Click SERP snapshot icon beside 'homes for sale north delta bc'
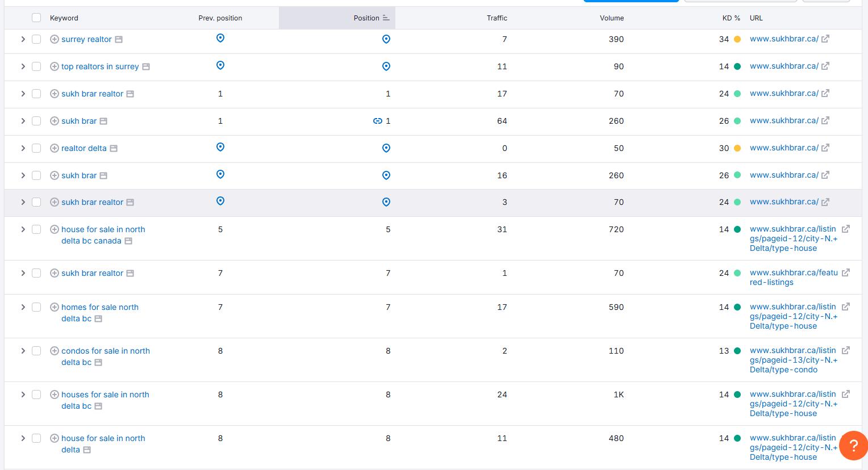This screenshot has height=470, width=868. (98, 319)
